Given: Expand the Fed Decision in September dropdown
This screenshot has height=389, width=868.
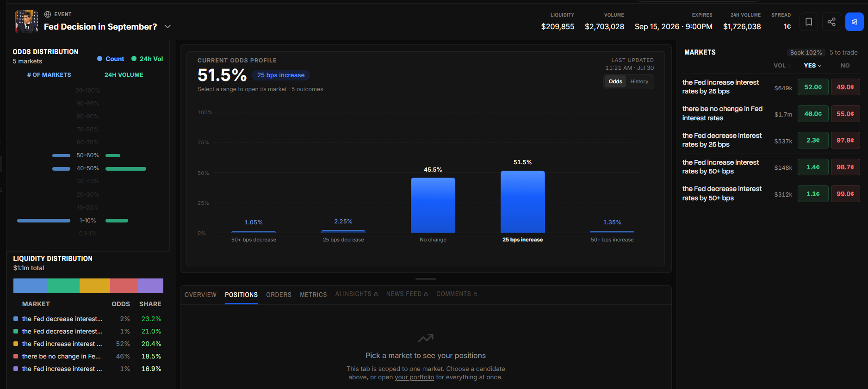Looking at the screenshot, I should pyautogui.click(x=167, y=27).
